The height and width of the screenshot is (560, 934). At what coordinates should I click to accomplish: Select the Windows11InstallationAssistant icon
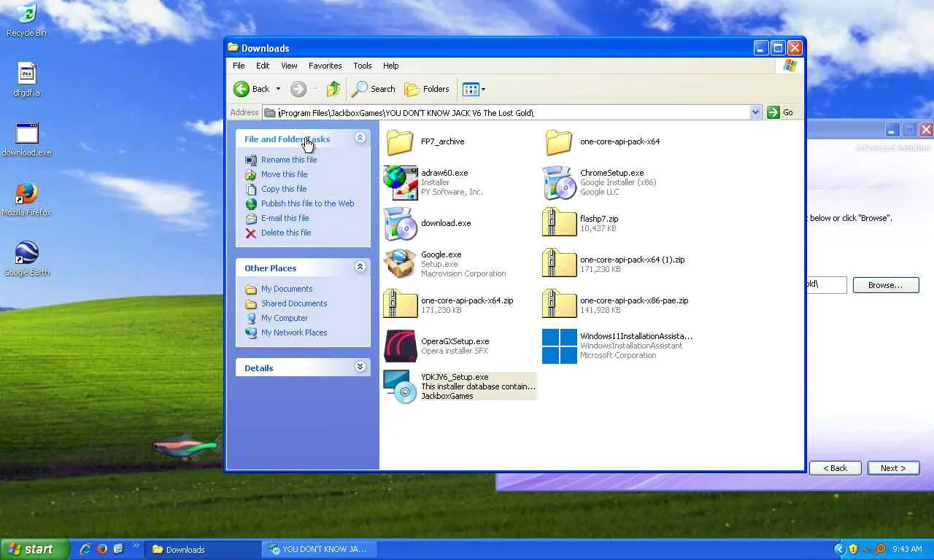tap(559, 346)
